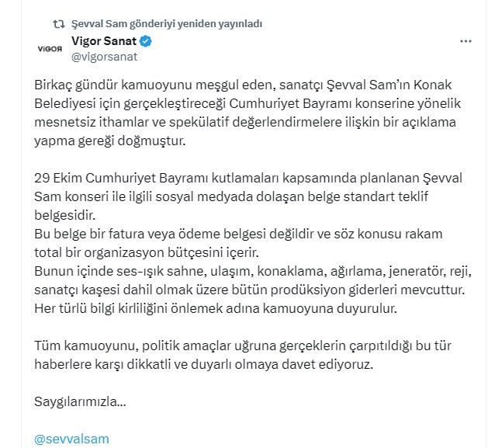
Task: Click the blue verified badge
Action: pos(146,41)
